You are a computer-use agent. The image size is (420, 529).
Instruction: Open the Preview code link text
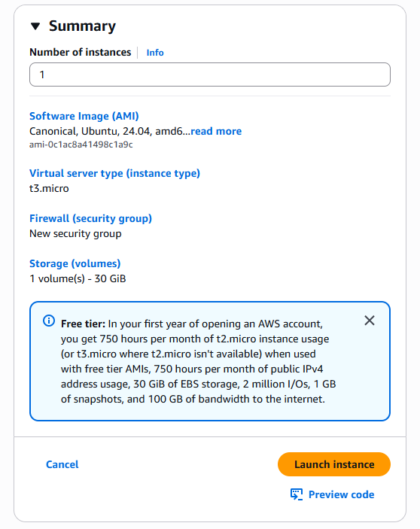[x=342, y=494]
